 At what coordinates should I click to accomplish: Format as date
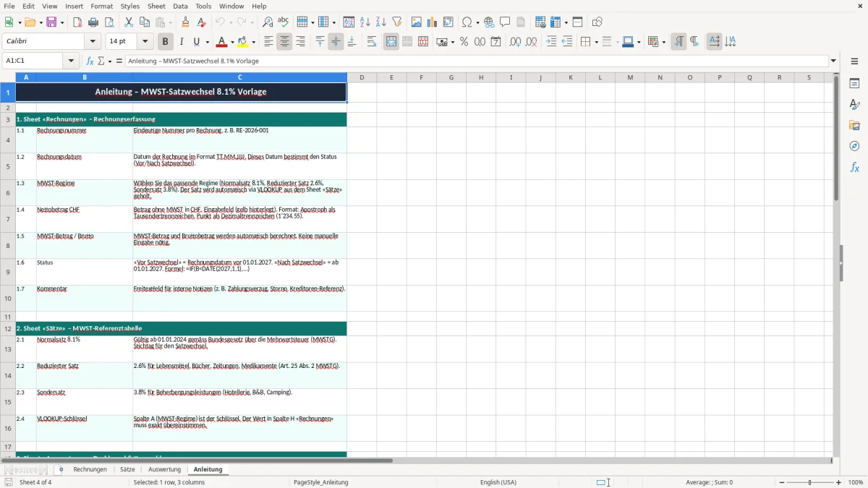click(x=495, y=42)
